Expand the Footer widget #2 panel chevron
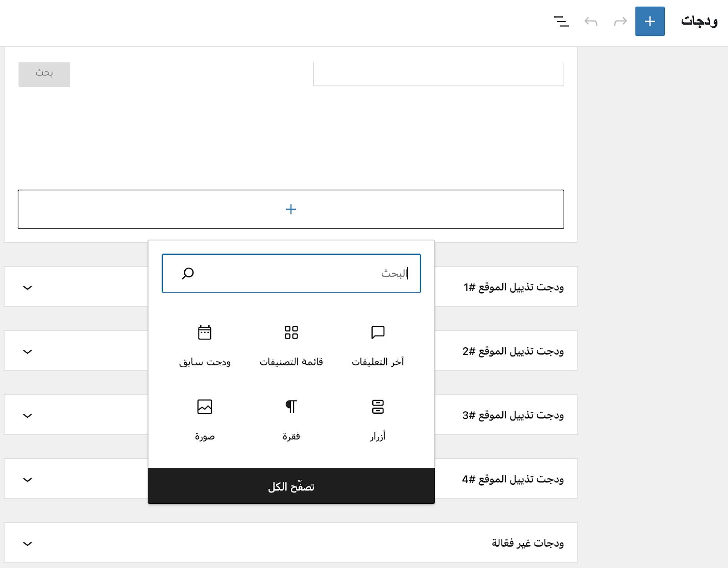This screenshot has height=568, width=728. [28, 352]
